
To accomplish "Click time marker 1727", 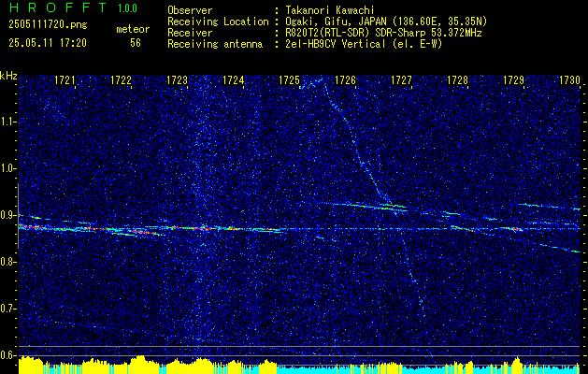I will 402,79.
